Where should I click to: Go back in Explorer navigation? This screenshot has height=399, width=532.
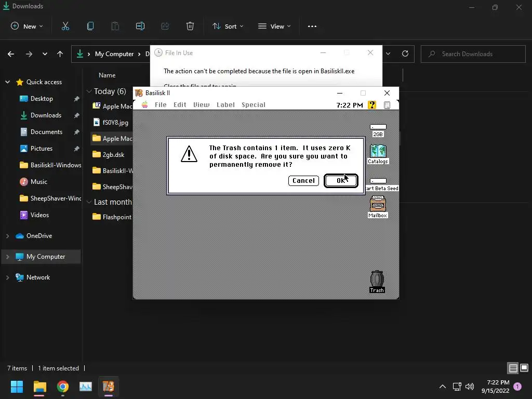(x=11, y=54)
